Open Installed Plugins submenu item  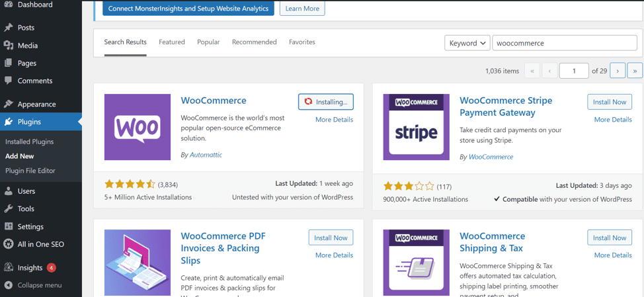(x=30, y=142)
